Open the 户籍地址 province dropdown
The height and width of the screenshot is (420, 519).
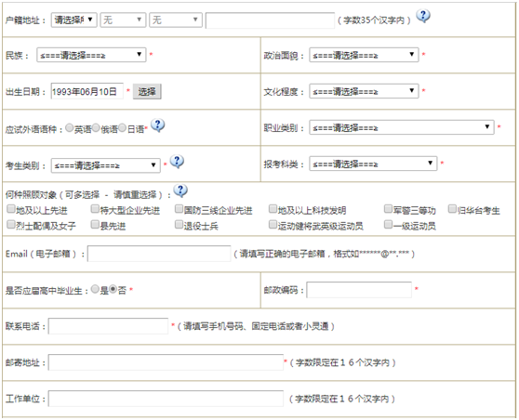point(73,20)
